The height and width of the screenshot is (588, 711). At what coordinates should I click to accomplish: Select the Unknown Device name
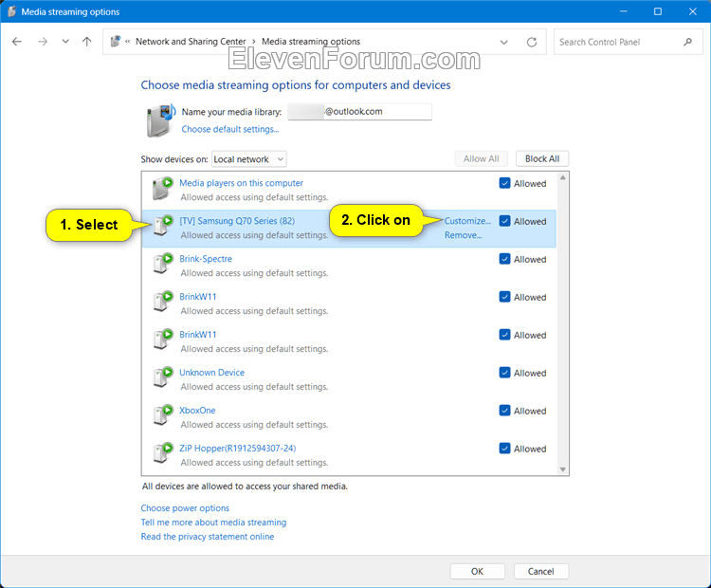click(x=211, y=373)
